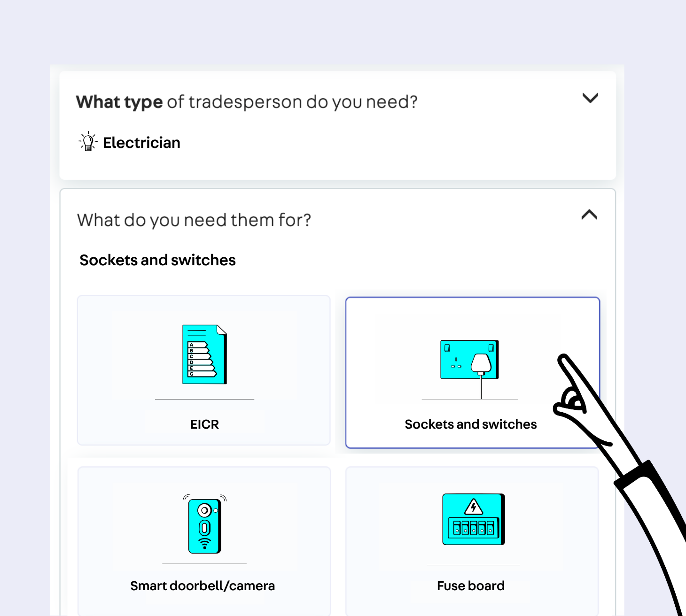The height and width of the screenshot is (616, 686).
Task: Click the lightbulb icon beside Electrician
Action: click(88, 142)
